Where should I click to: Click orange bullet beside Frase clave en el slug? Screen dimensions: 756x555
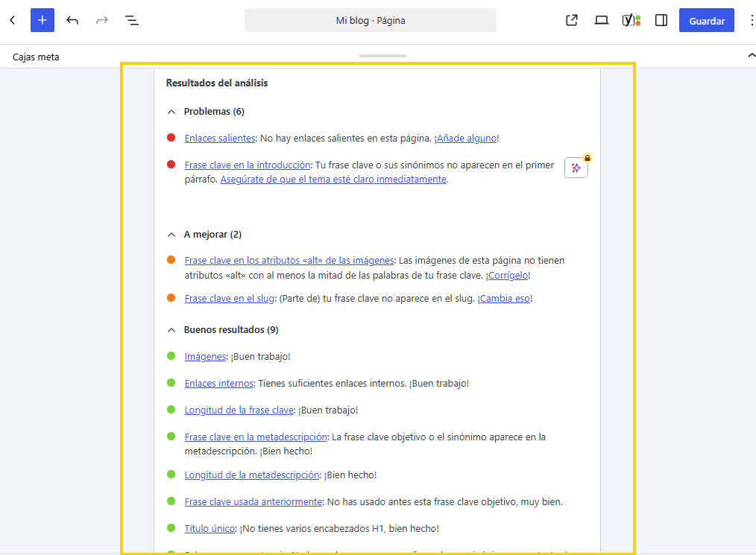click(171, 298)
